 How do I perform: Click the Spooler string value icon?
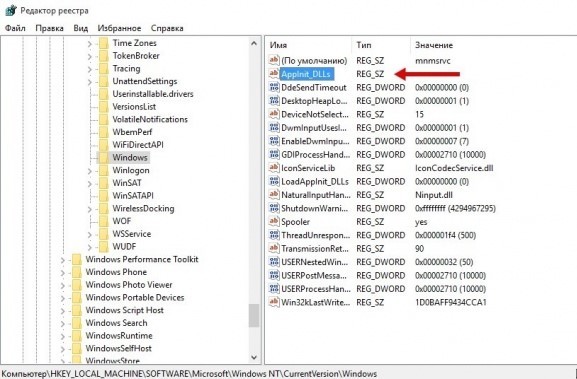coord(274,222)
